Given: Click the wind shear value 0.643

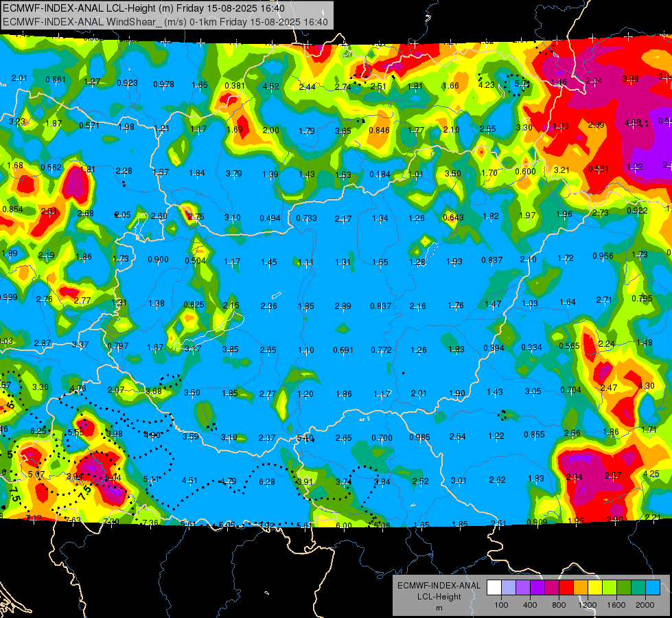Looking at the screenshot, I should pyautogui.click(x=454, y=218).
